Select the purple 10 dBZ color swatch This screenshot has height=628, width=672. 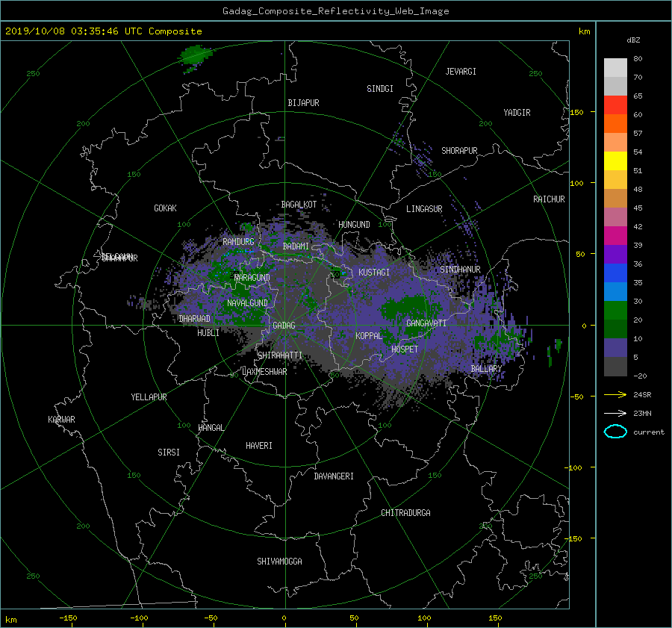point(615,347)
